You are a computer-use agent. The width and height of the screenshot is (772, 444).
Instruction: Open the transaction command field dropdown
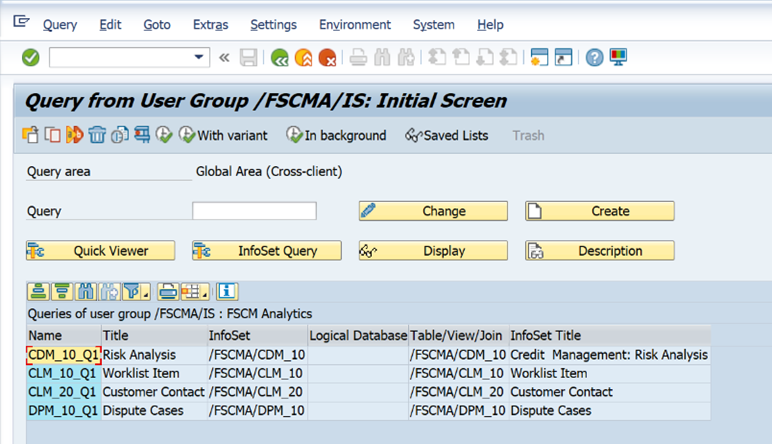pyautogui.click(x=199, y=57)
